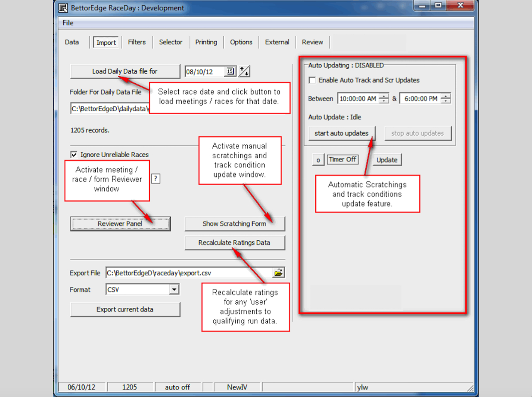Click the 6:00:00 PM end time field
532x397 pixels.
(x=420, y=99)
